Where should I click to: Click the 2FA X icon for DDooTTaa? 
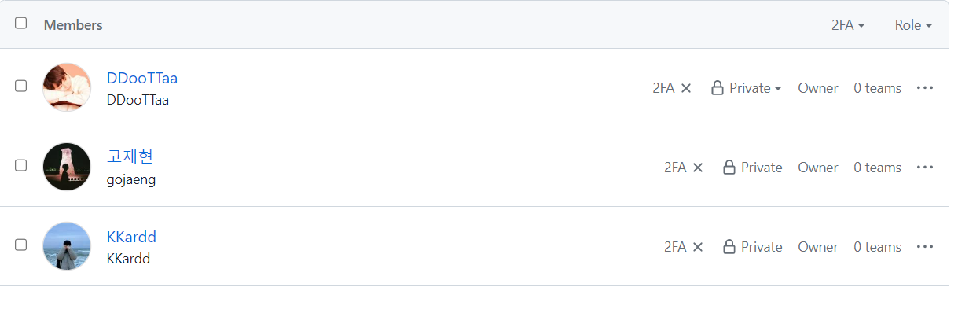click(686, 88)
